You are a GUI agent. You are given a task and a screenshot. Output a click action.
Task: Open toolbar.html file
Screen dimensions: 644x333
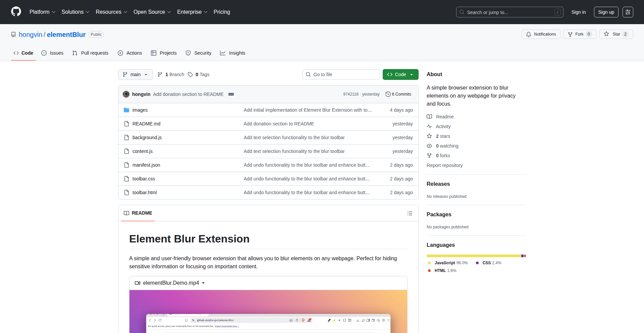pyautogui.click(x=145, y=192)
